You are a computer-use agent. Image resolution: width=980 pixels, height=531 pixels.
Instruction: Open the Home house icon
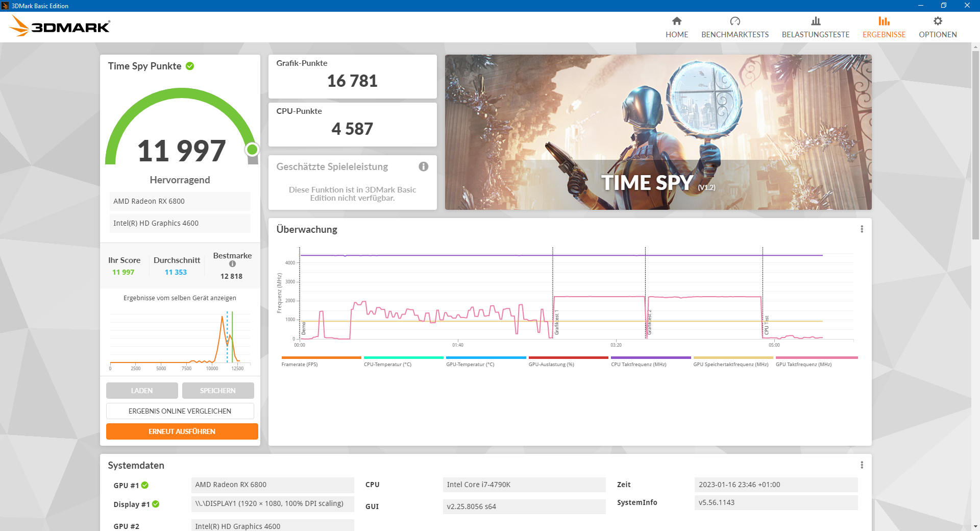tap(677, 21)
